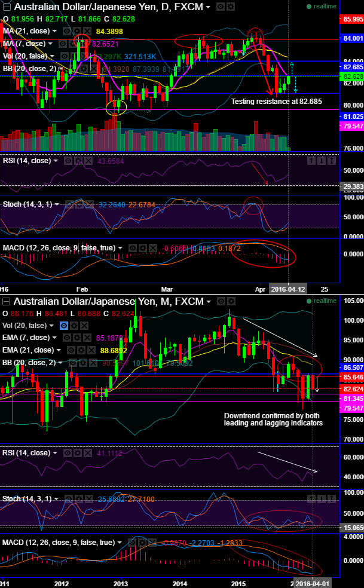Expand monthly AUD/JPY chart title dropdown
364x588 pixels.
209,302
